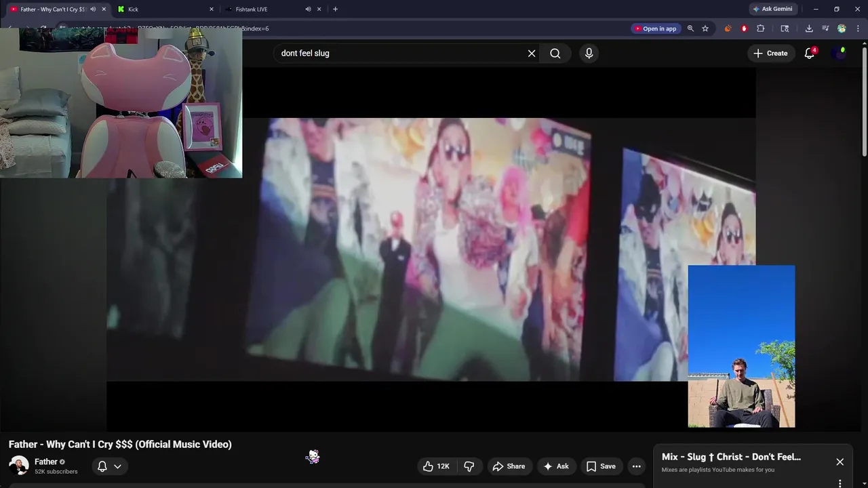This screenshot has height=488, width=868.
Task: Start voice search with the microphone icon
Action: (x=589, y=53)
